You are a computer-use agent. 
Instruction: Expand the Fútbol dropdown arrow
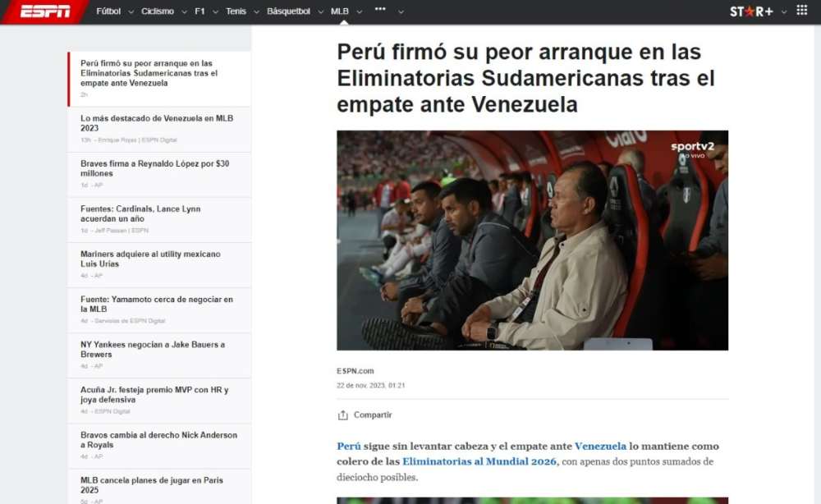[x=131, y=11]
